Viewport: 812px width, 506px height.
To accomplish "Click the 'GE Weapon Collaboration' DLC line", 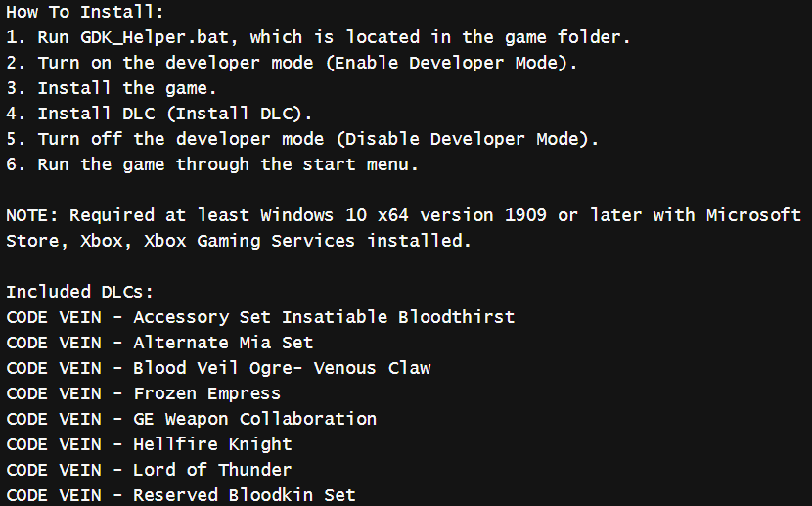I will click(x=191, y=419).
